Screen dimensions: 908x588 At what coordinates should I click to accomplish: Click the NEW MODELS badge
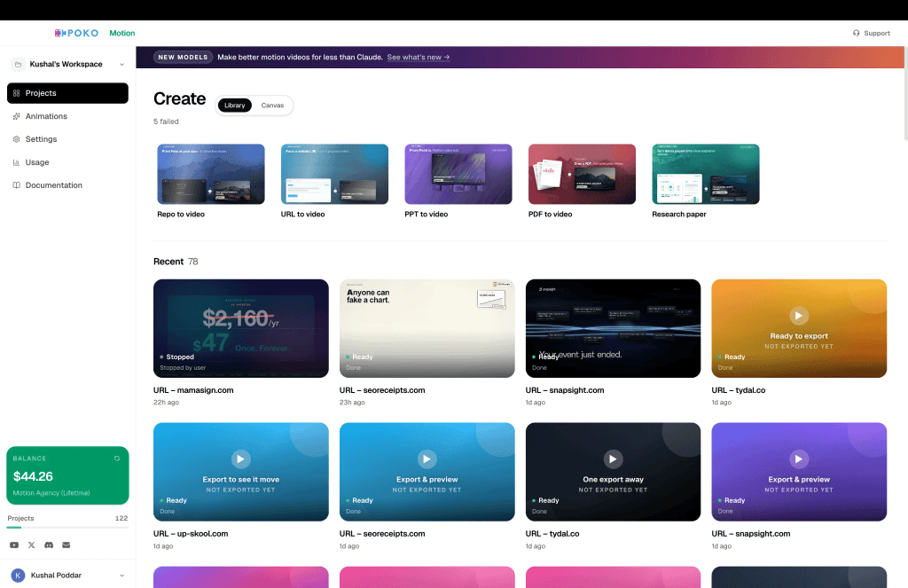click(x=183, y=58)
